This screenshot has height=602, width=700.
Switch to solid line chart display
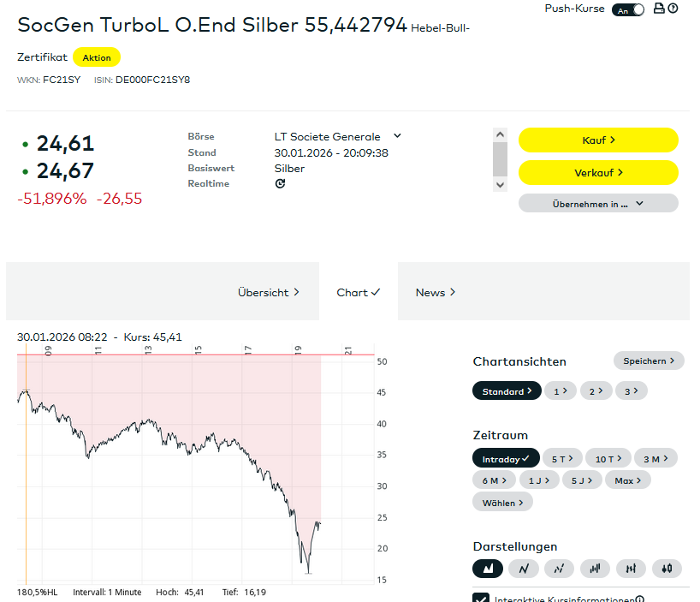click(x=524, y=568)
